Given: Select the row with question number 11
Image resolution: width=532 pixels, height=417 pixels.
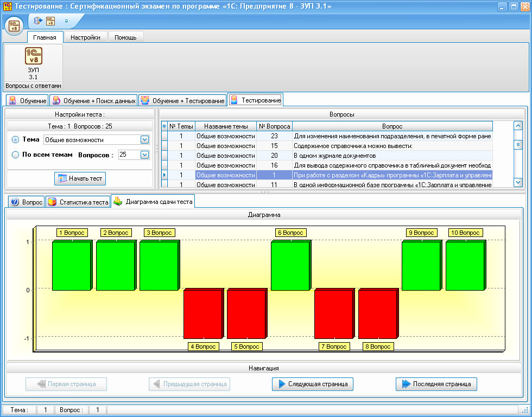Looking at the screenshot, I should 326,184.
